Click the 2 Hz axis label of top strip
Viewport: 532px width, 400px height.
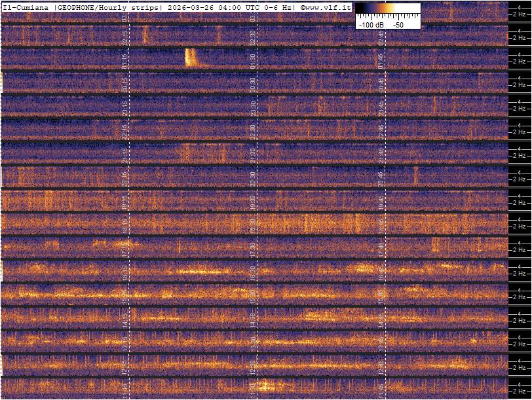click(x=520, y=14)
